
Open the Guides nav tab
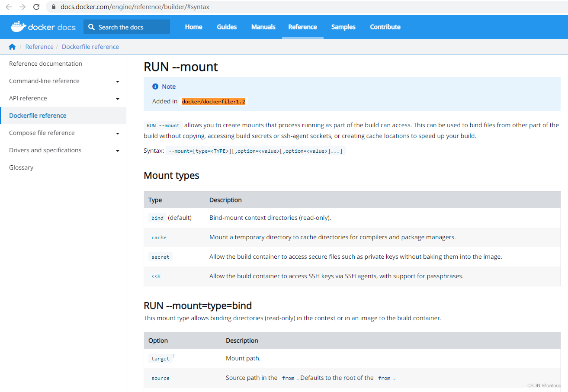click(x=227, y=27)
